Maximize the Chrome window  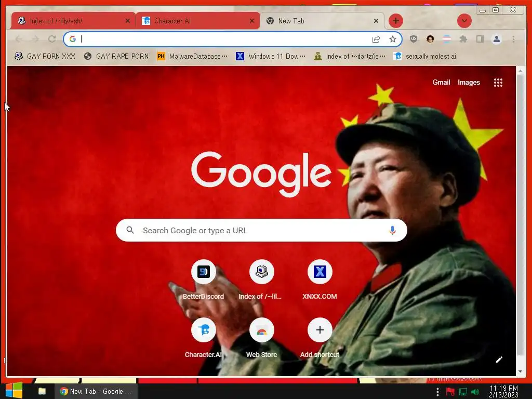tap(495, 10)
